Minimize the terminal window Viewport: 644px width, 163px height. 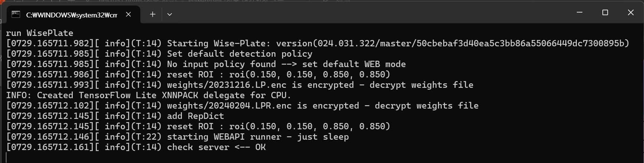(580, 13)
